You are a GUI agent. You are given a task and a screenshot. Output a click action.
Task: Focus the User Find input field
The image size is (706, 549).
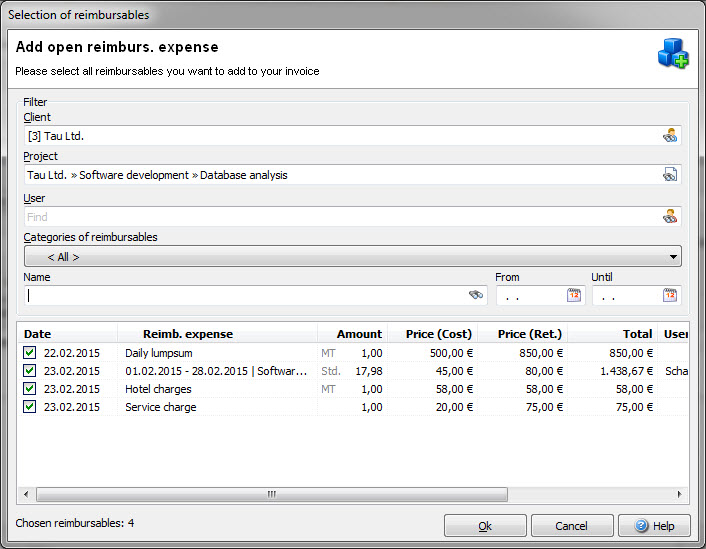(x=340, y=217)
